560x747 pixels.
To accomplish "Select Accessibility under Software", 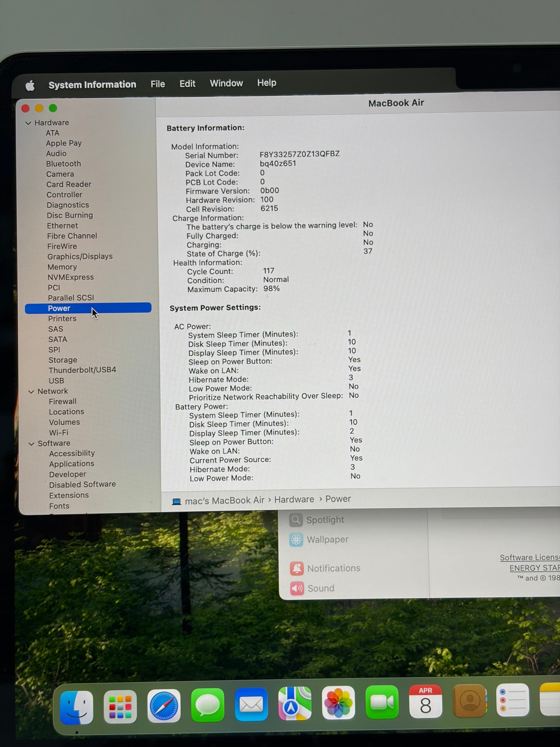I will pos(72,453).
